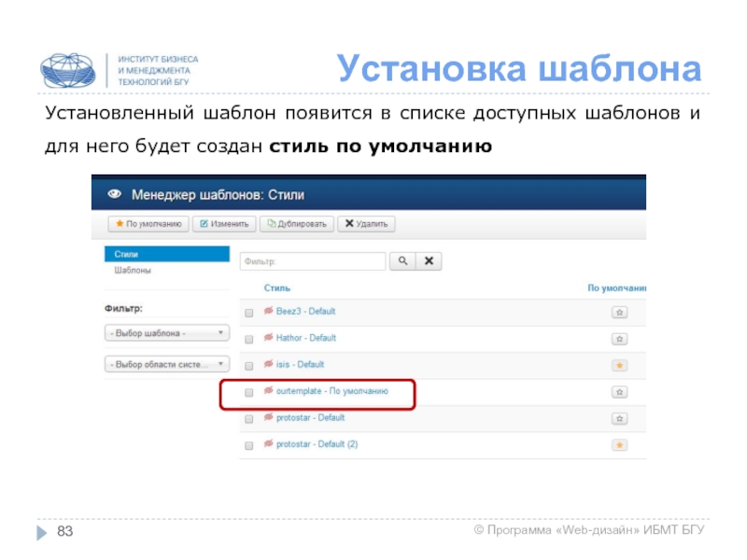Check the Beez3 - Default row checkbox
747x560 pixels.
tap(248, 313)
